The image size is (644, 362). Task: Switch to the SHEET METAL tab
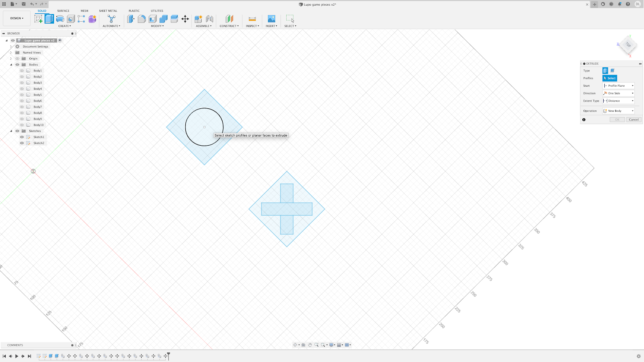108,11
